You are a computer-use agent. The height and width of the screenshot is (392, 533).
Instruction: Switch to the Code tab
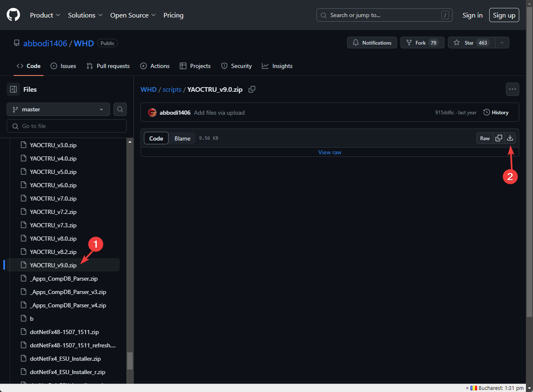28,66
